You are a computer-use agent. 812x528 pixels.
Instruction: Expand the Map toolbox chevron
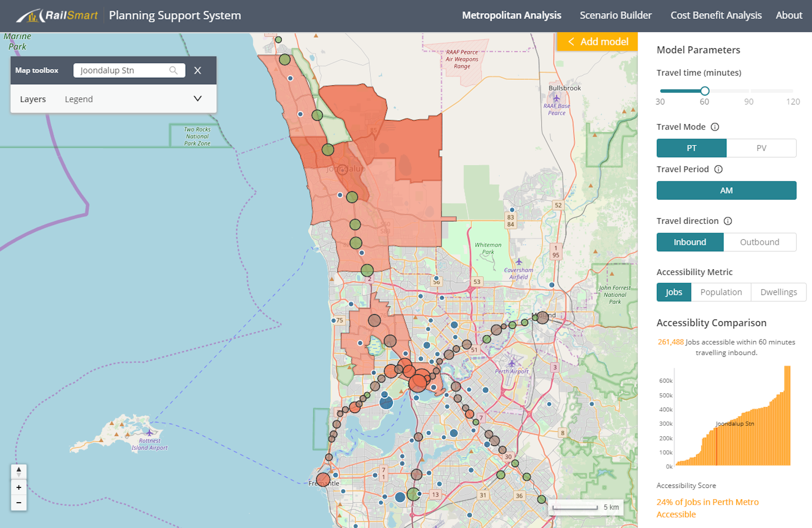tap(198, 99)
